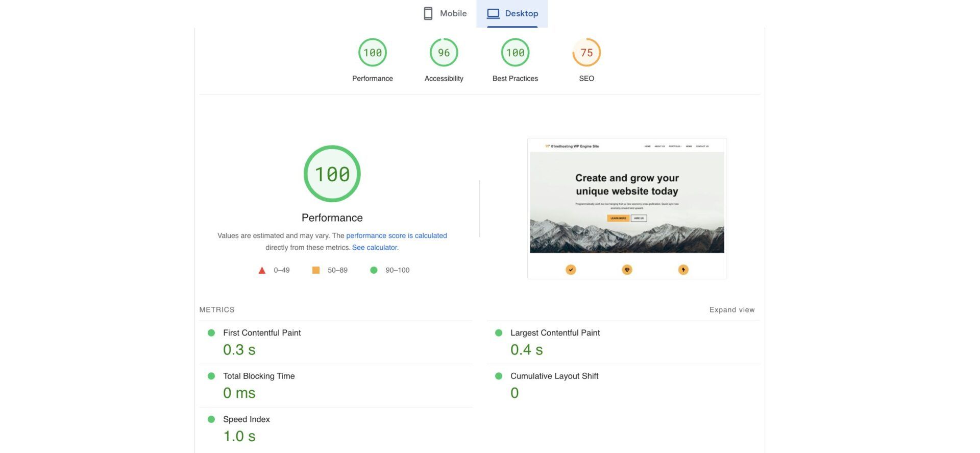Click the red triangle 0–49 legend icon
Image resolution: width=980 pixels, height=453 pixels.
(262, 270)
